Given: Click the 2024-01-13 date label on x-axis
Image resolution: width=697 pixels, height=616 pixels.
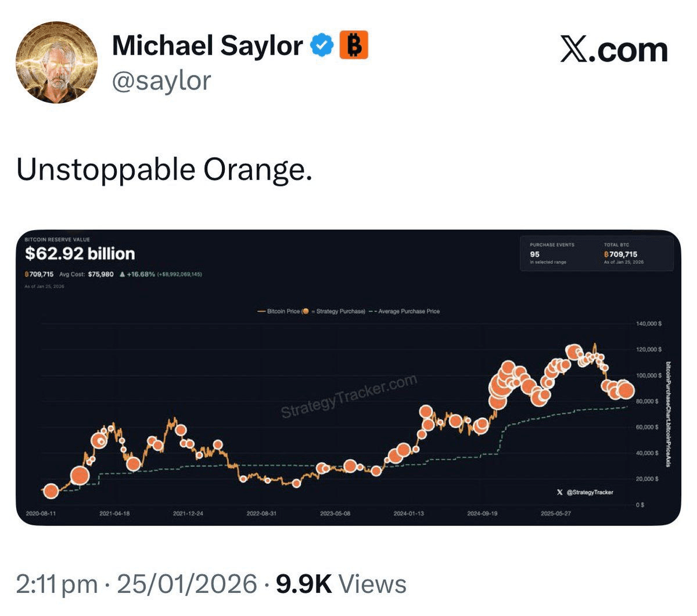Looking at the screenshot, I should 408,514.
